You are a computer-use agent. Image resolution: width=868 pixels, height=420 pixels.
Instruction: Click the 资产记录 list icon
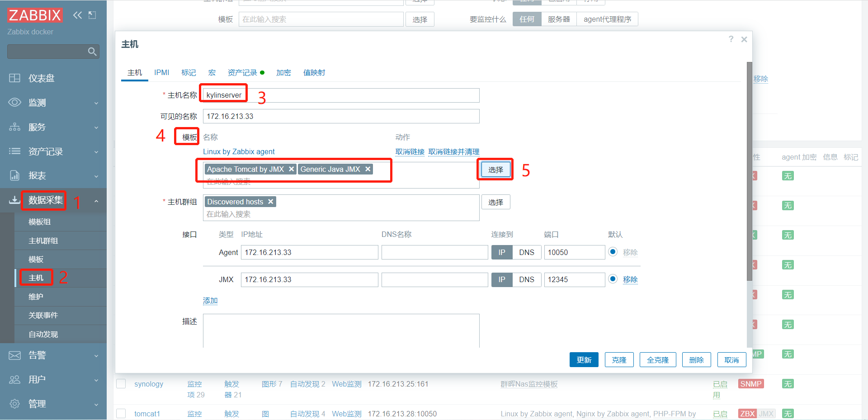[x=14, y=151]
